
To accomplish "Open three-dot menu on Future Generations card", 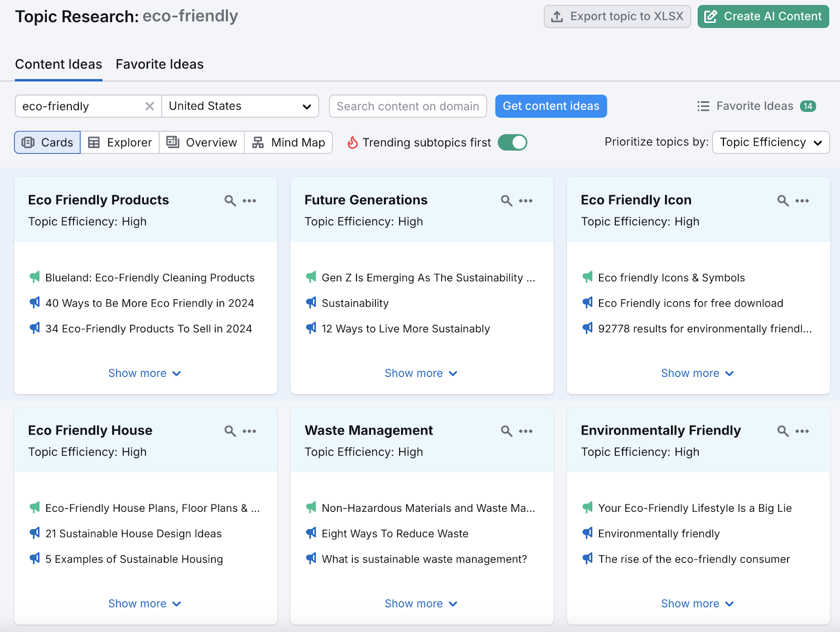I will (526, 201).
